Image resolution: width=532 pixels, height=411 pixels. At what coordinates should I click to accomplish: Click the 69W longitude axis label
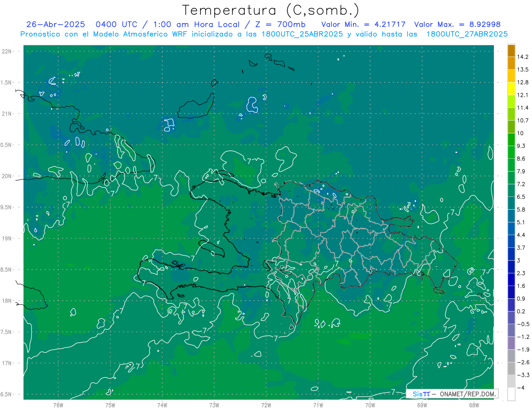422,405
